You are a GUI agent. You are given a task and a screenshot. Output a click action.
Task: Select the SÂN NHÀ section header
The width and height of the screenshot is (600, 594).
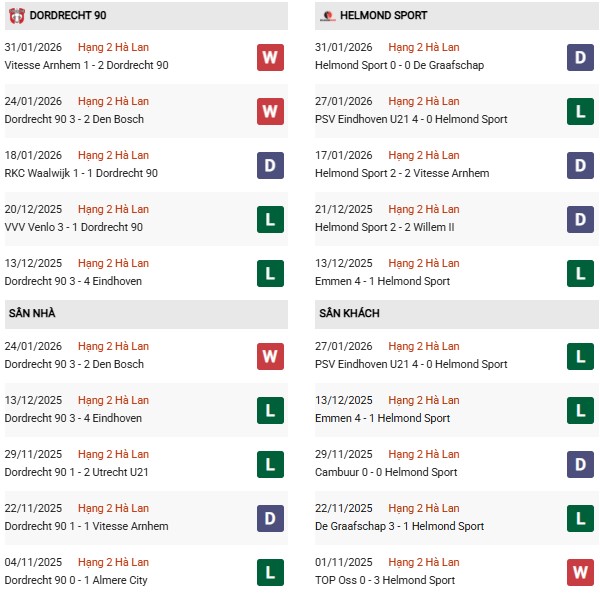coord(32,314)
